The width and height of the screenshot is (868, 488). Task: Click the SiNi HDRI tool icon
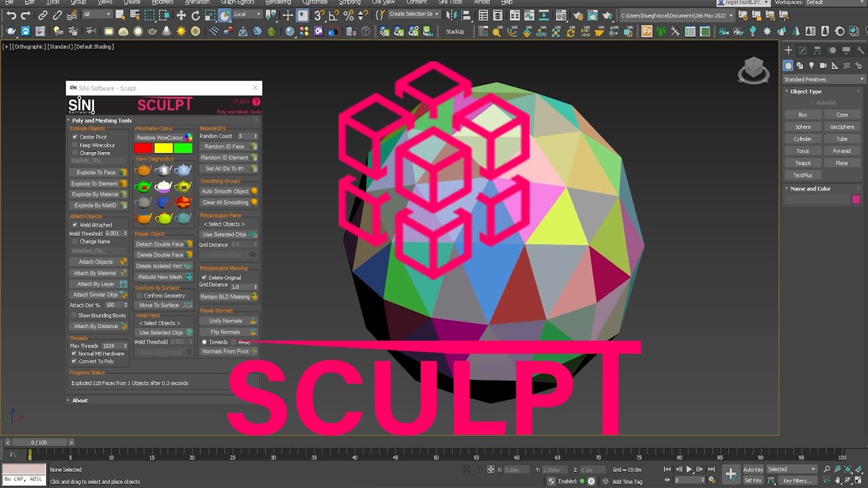click(542, 31)
